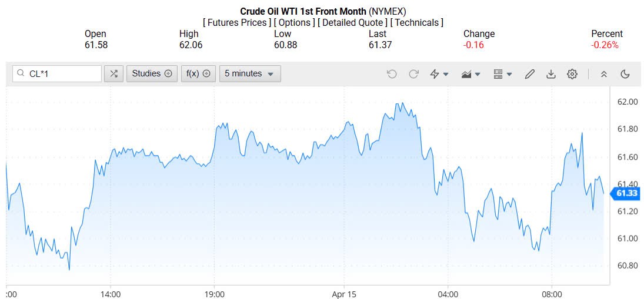Go to the Options page

294,22
